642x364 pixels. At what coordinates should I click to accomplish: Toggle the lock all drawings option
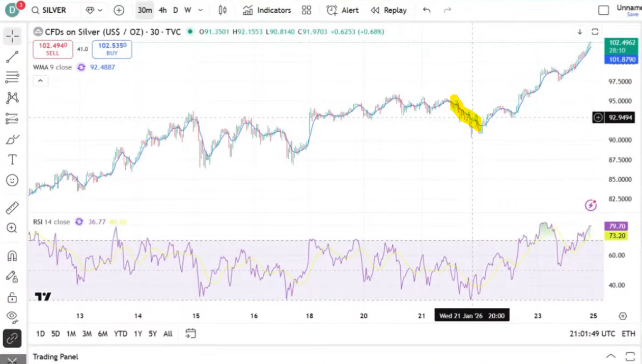click(x=12, y=298)
